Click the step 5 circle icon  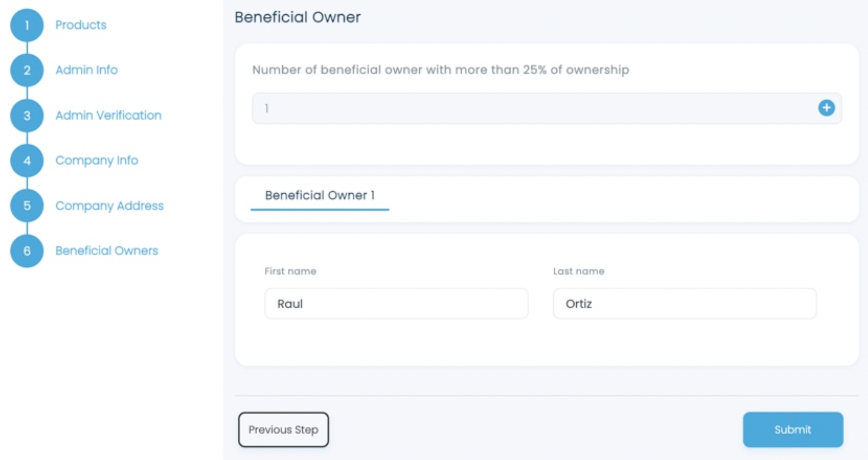click(27, 205)
